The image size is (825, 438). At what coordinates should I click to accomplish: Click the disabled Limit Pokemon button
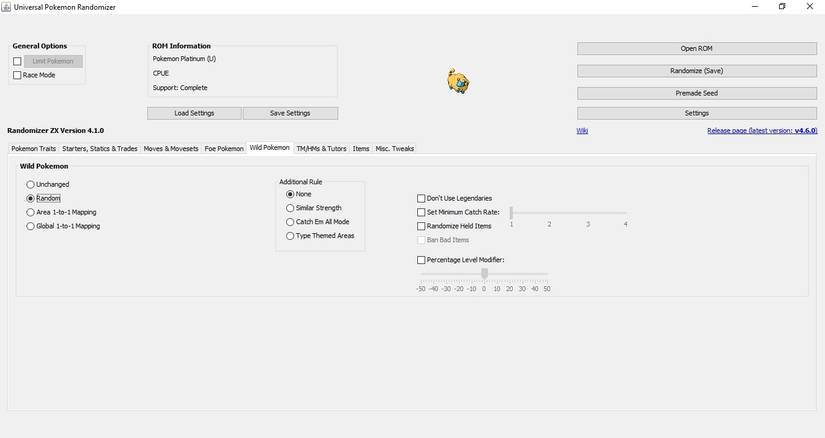click(x=53, y=61)
